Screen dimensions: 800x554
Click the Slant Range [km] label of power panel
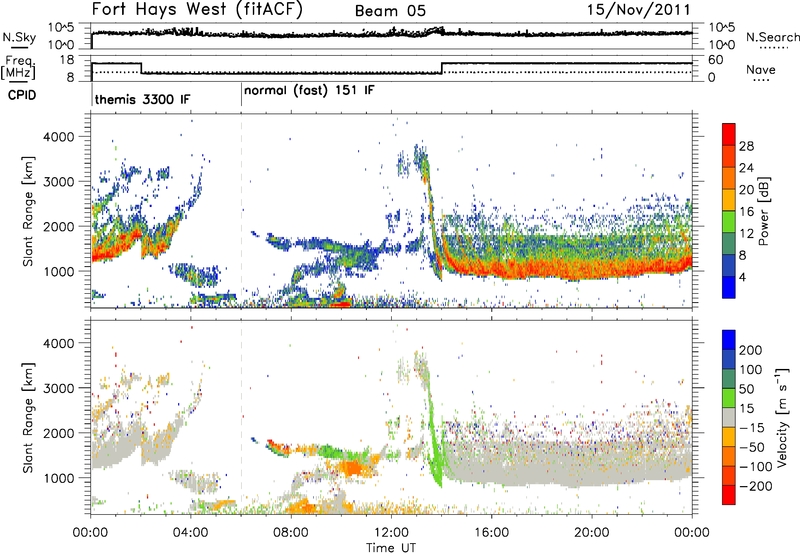(28, 211)
